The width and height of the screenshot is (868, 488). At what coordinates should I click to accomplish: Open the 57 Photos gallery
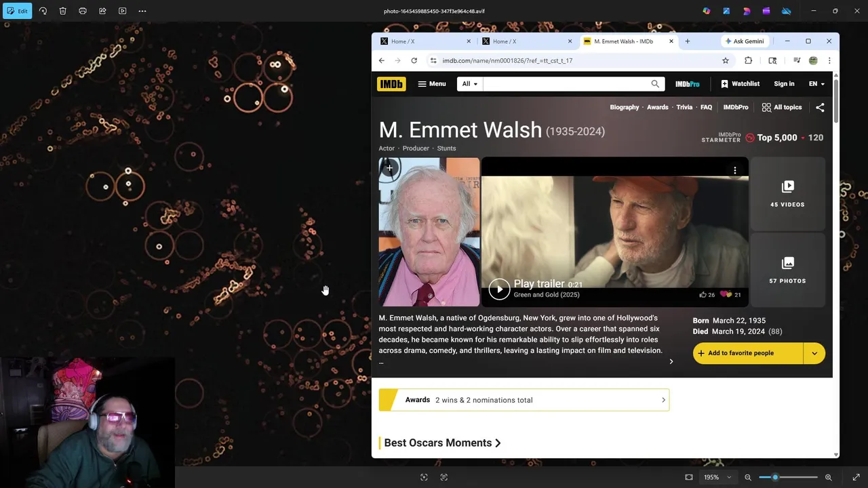(x=787, y=270)
